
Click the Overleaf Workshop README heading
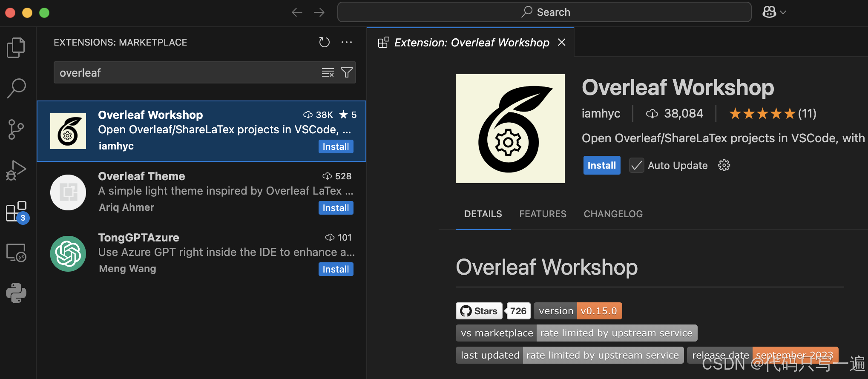coord(547,267)
